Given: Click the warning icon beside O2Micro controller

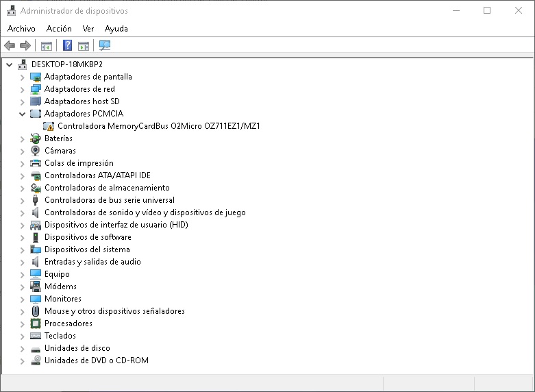Looking at the screenshot, I should [x=49, y=126].
